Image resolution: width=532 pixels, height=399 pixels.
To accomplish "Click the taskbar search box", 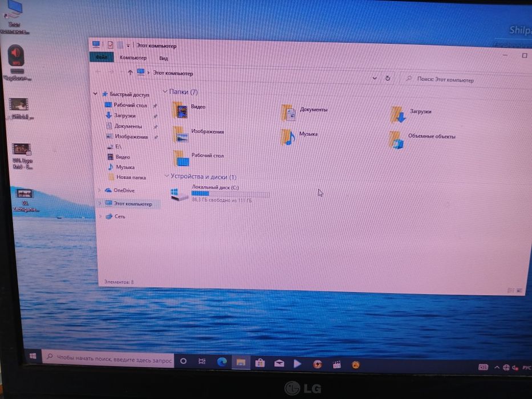I will pyautogui.click(x=108, y=359).
